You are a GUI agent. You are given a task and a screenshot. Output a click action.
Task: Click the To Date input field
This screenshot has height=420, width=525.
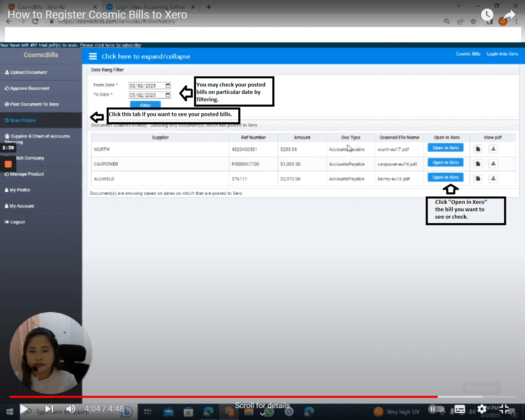click(x=150, y=95)
